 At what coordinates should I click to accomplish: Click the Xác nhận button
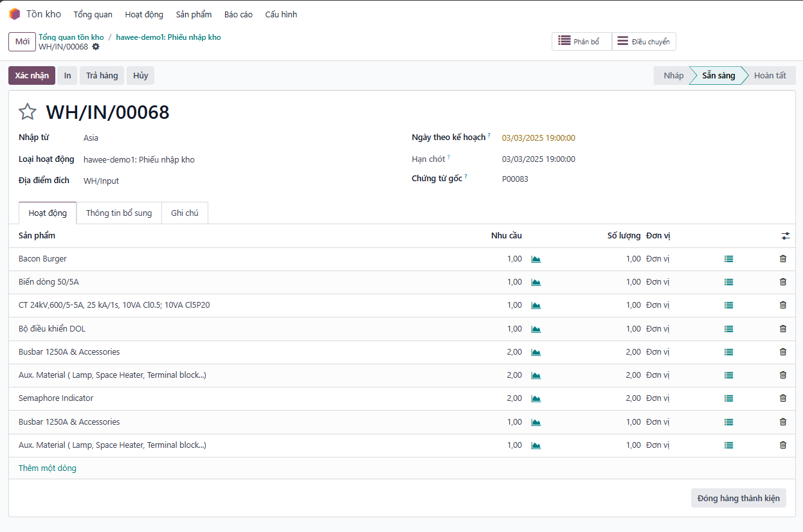click(x=32, y=76)
